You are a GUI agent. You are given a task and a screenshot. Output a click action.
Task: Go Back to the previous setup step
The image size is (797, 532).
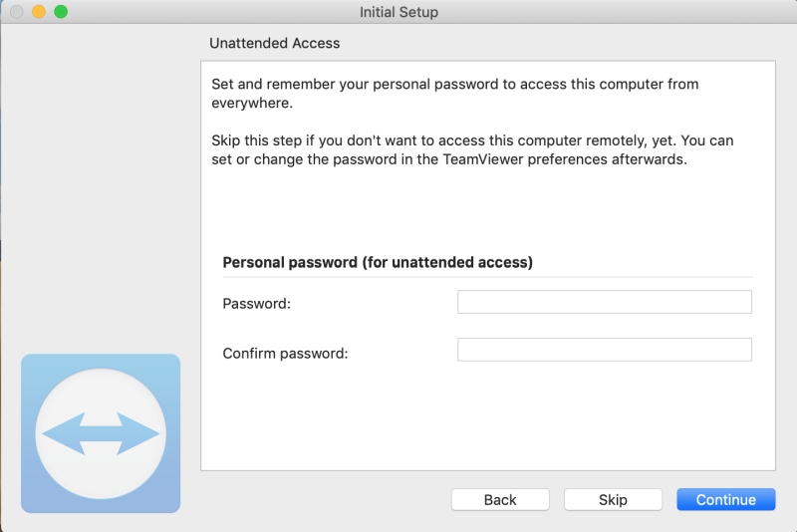click(x=500, y=499)
